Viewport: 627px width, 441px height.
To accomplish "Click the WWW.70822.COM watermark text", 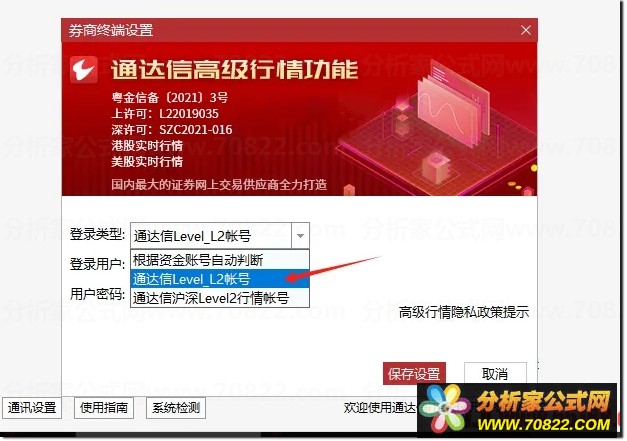I will pyautogui.click(x=544, y=424).
